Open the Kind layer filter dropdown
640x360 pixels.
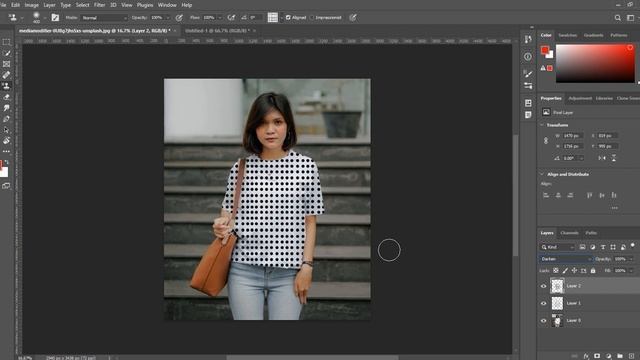(x=558, y=247)
